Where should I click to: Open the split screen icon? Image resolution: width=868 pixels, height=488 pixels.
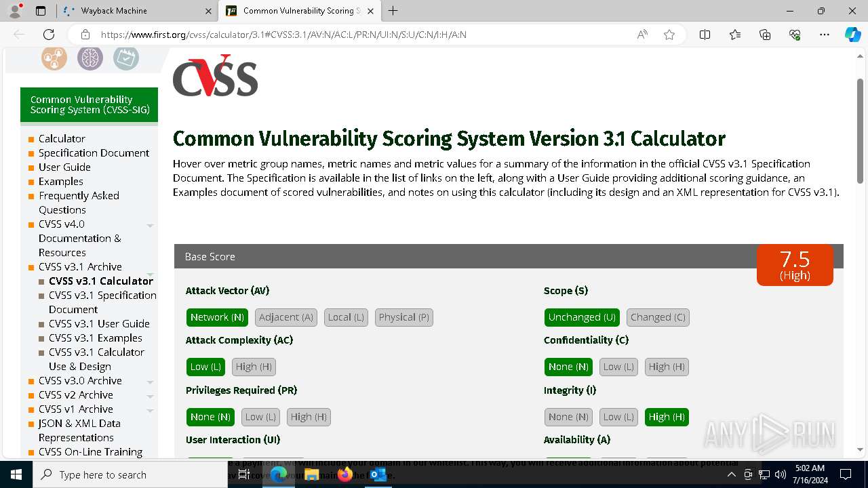[705, 35]
